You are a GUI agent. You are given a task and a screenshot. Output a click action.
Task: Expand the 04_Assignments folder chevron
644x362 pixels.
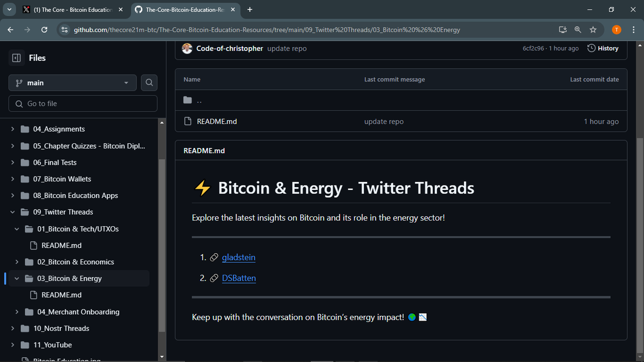(x=12, y=129)
